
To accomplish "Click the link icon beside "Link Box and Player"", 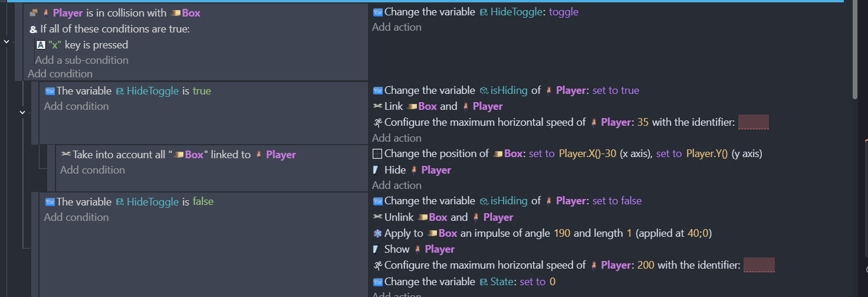I will click(377, 106).
